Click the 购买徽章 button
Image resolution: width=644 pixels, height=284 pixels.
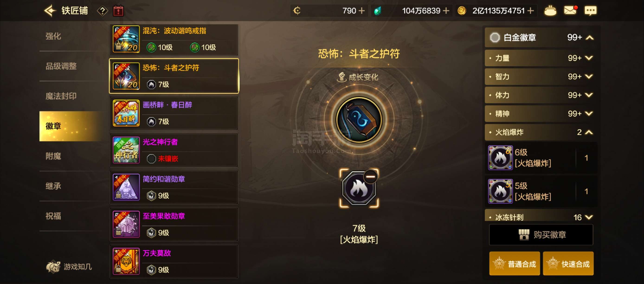coord(541,235)
